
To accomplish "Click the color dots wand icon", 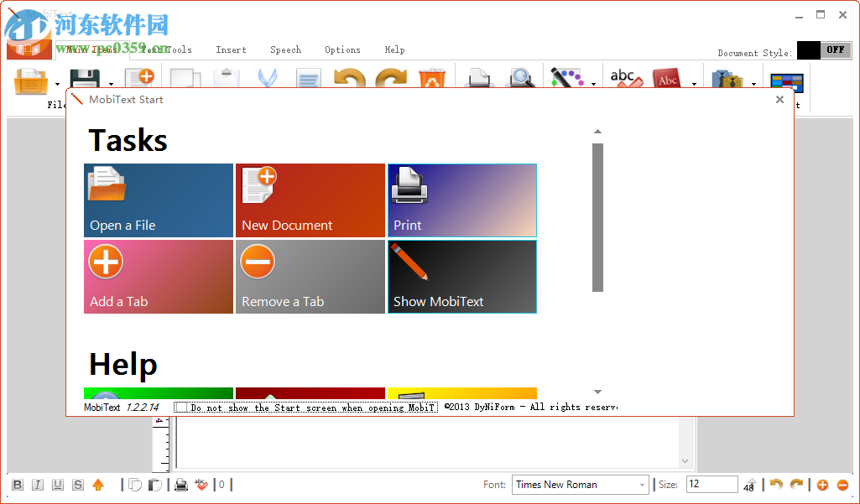I will pyautogui.click(x=567, y=78).
